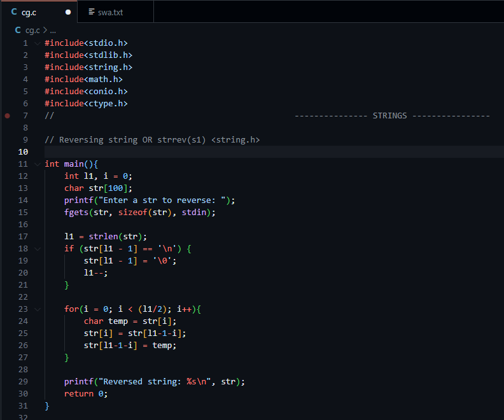Fold the for loop at line 23
The image size is (504, 420).
click(x=38, y=309)
